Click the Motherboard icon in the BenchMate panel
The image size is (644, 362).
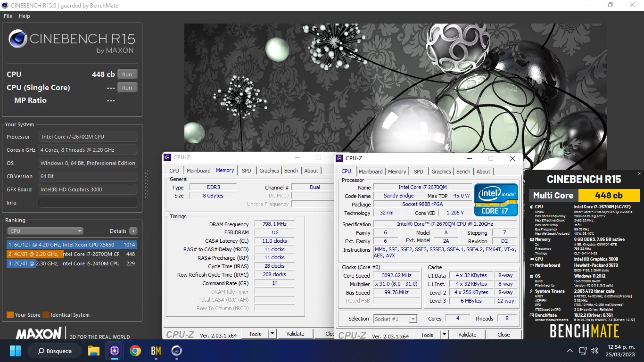[x=531, y=265]
